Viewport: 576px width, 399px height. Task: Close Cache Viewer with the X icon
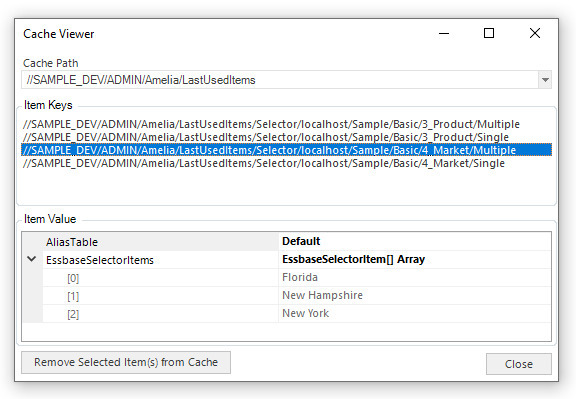tap(535, 33)
